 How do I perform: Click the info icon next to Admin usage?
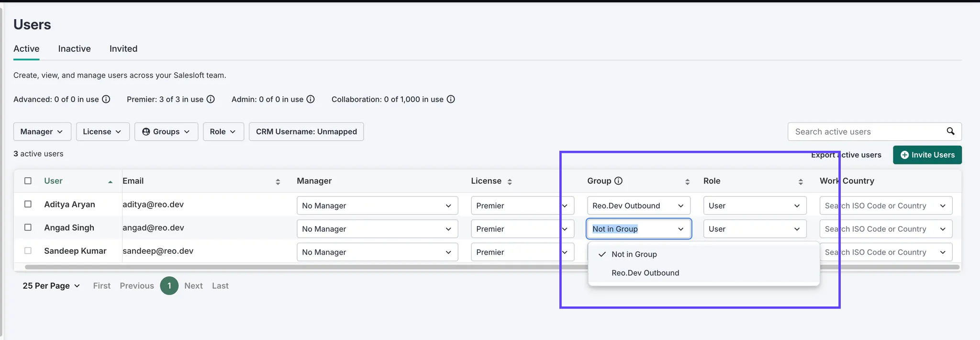pos(311,99)
